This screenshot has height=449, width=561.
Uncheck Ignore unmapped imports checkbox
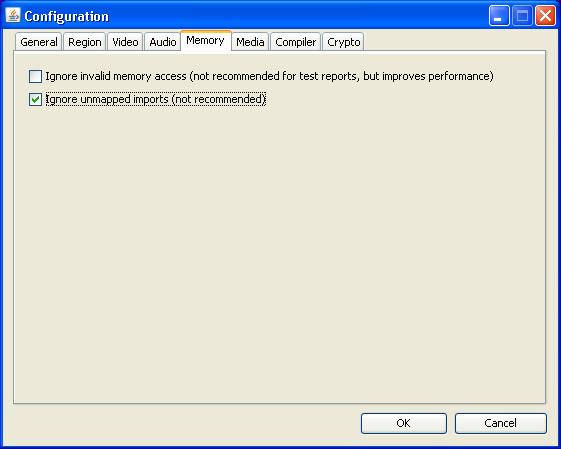35,99
